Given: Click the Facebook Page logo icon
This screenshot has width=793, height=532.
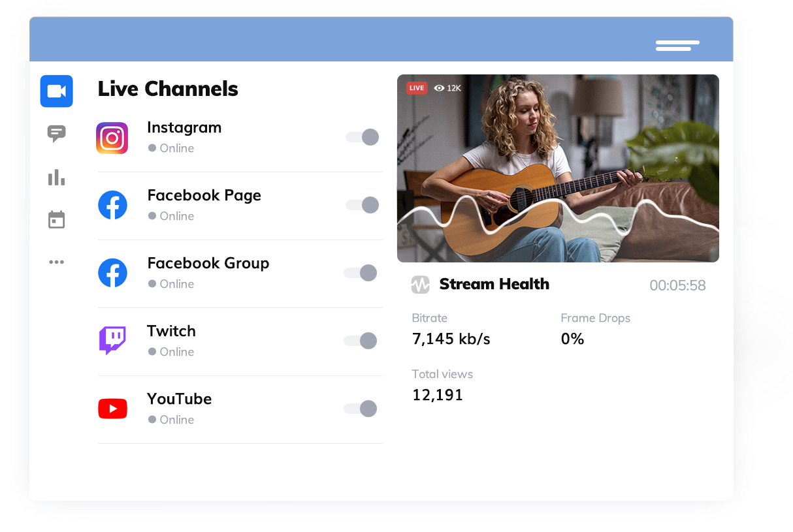Looking at the screenshot, I should pyautogui.click(x=112, y=205).
